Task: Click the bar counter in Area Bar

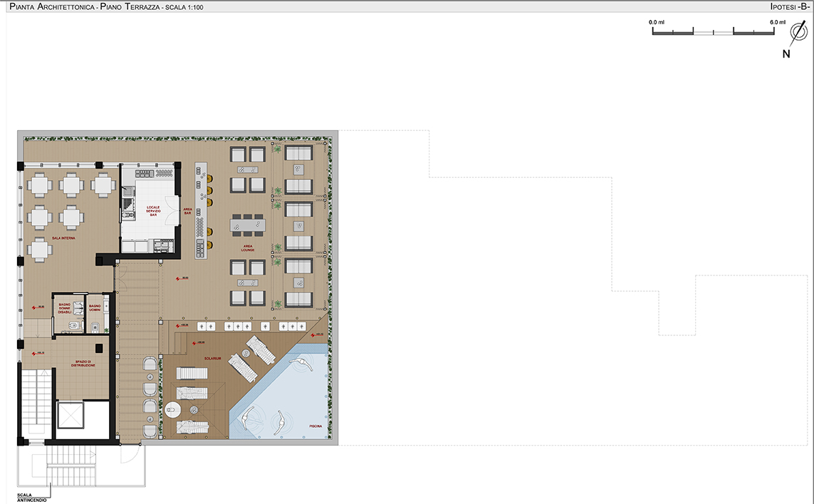Action: point(202,209)
